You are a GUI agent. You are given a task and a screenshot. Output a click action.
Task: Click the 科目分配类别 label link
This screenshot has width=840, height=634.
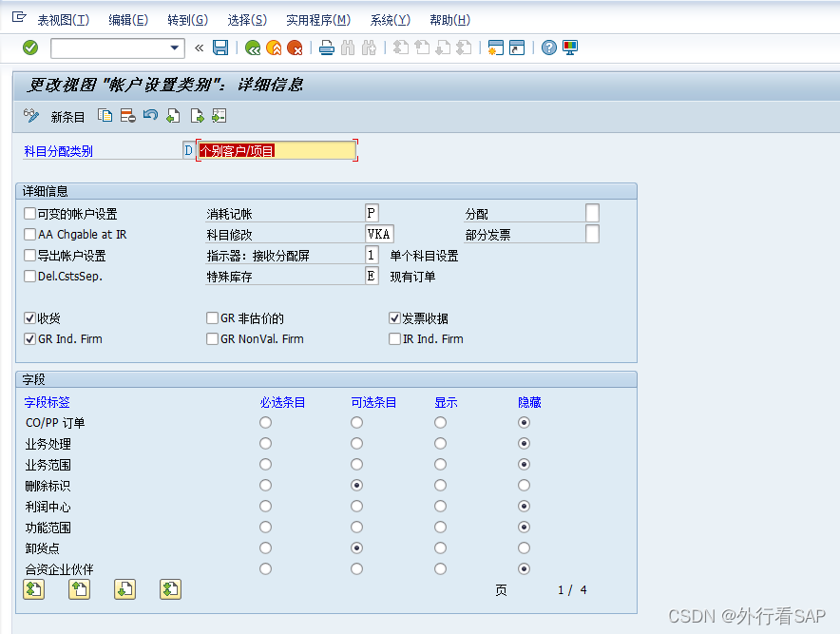click(x=58, y=151)
